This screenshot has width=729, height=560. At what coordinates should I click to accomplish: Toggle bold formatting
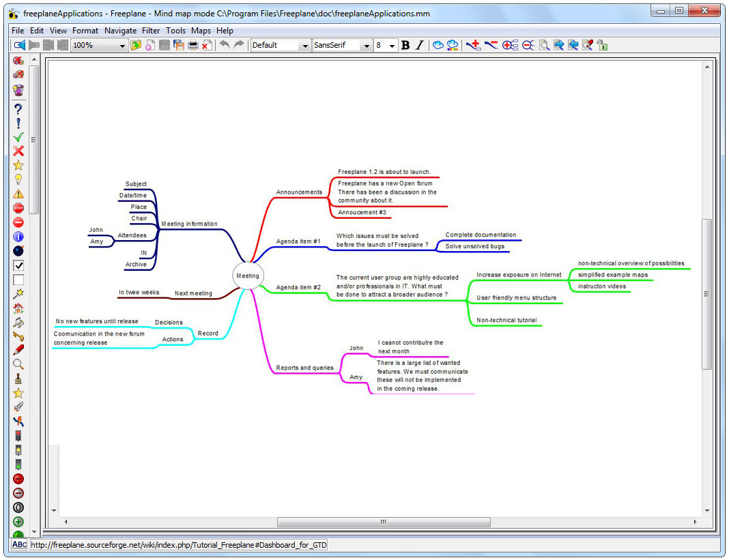[405, 45]
